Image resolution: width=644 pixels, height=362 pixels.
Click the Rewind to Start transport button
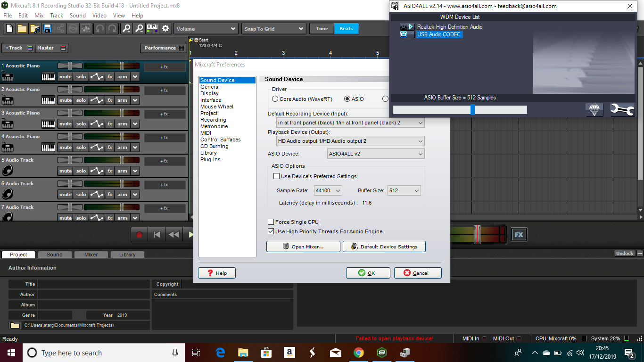[157, 234]
